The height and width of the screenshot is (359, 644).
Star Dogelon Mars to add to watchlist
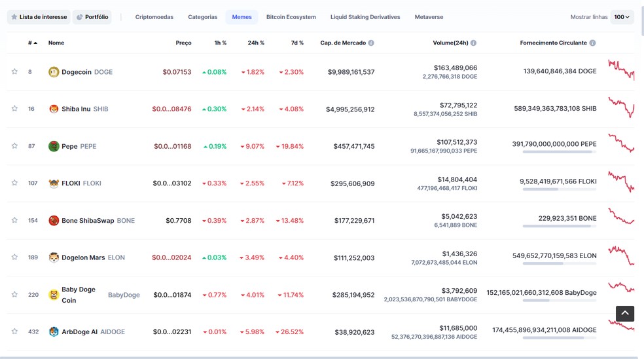click(x=14, y=257)
